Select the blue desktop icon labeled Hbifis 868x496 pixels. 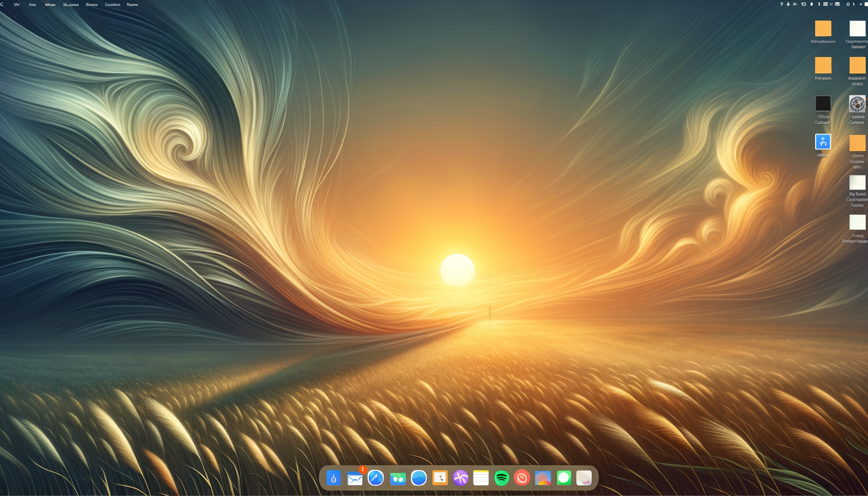823,142
